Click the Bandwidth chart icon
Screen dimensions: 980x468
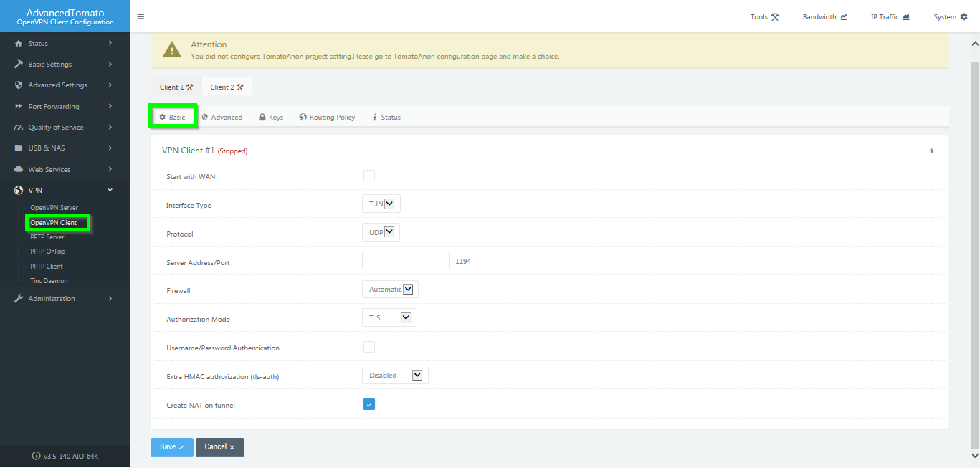844,17
